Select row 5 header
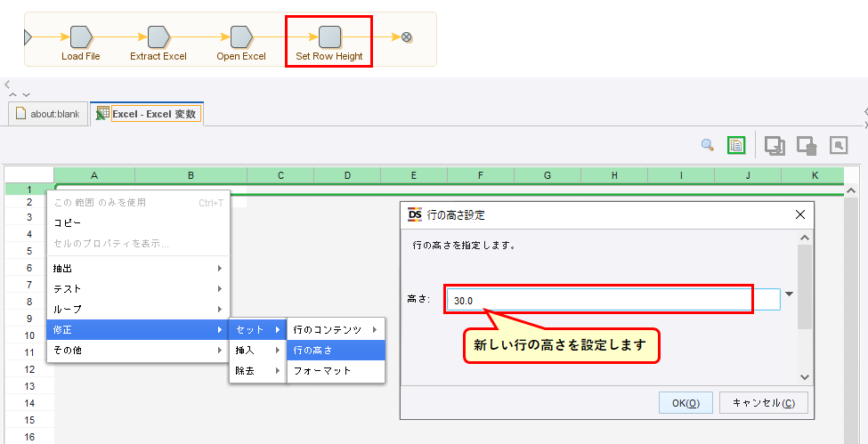868x444 pixels. tap(29, 251)
